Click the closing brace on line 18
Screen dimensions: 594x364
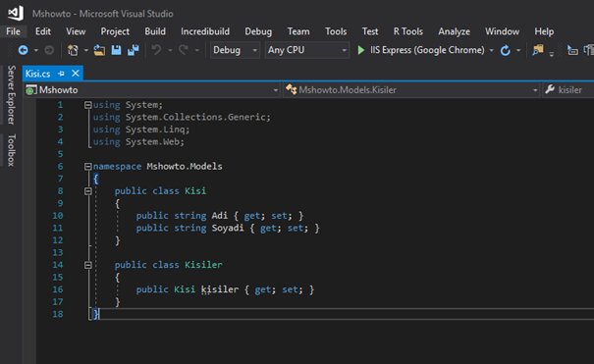point(96,314)
